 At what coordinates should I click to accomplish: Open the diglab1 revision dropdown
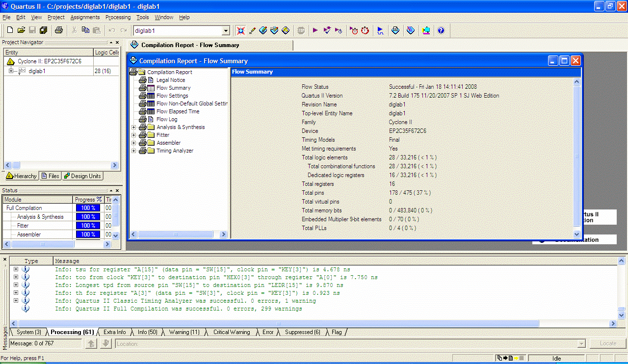pyautogui.click(x=225, y=30)
